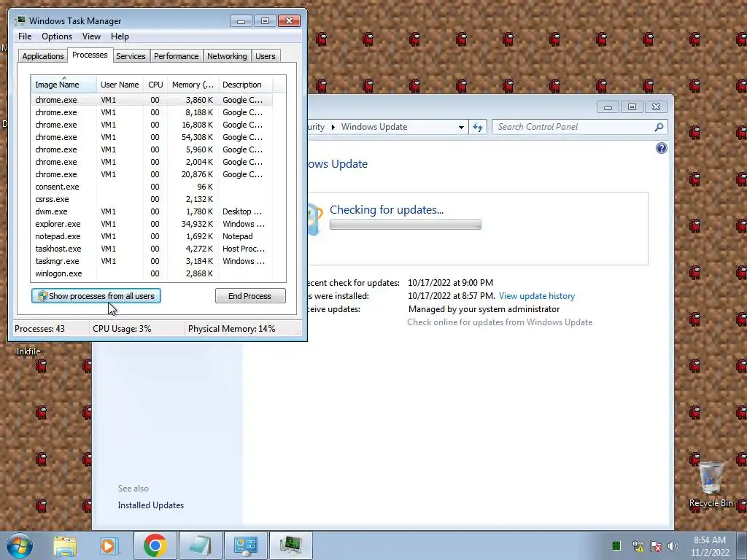The width and height of the screenshot is (747, 560).
Task: Select chrome.exe row using 2,004 K memory
Action: [x=152, y=162]
